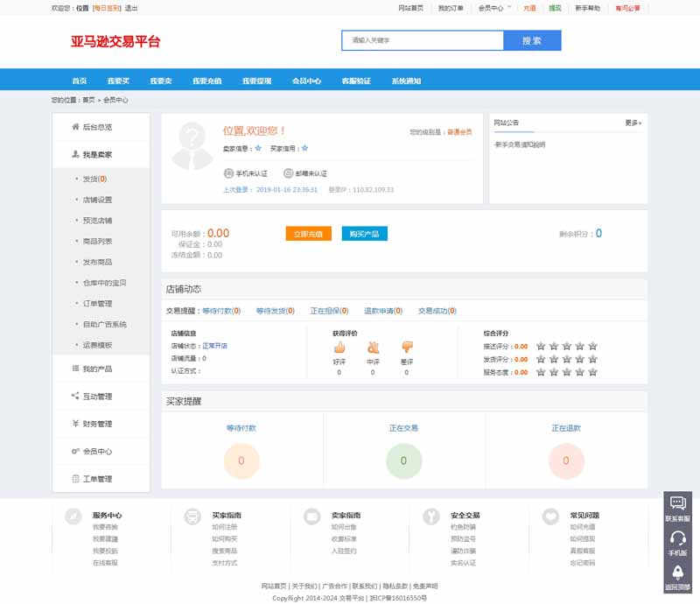Click the list icon beside 我的产品
The width and height of the screenshot is (700, 604).
coord(75,369)
